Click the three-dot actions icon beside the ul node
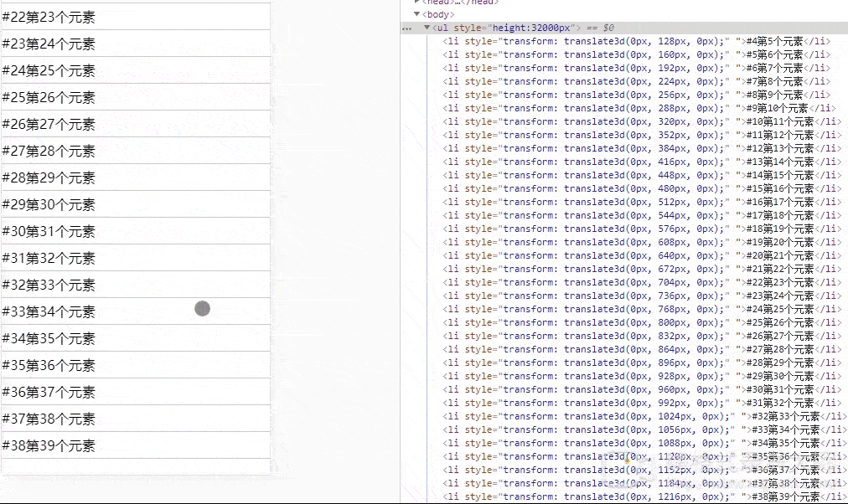 [x=406, y=28]
